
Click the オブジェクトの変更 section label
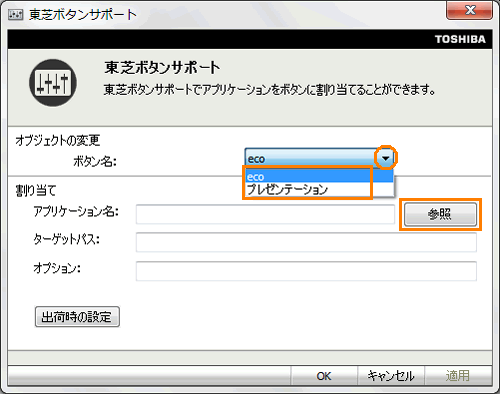(x=57, y=140)
